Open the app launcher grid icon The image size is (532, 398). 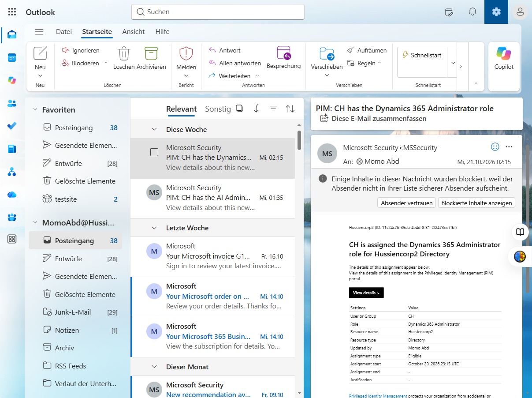click(12, 12)
